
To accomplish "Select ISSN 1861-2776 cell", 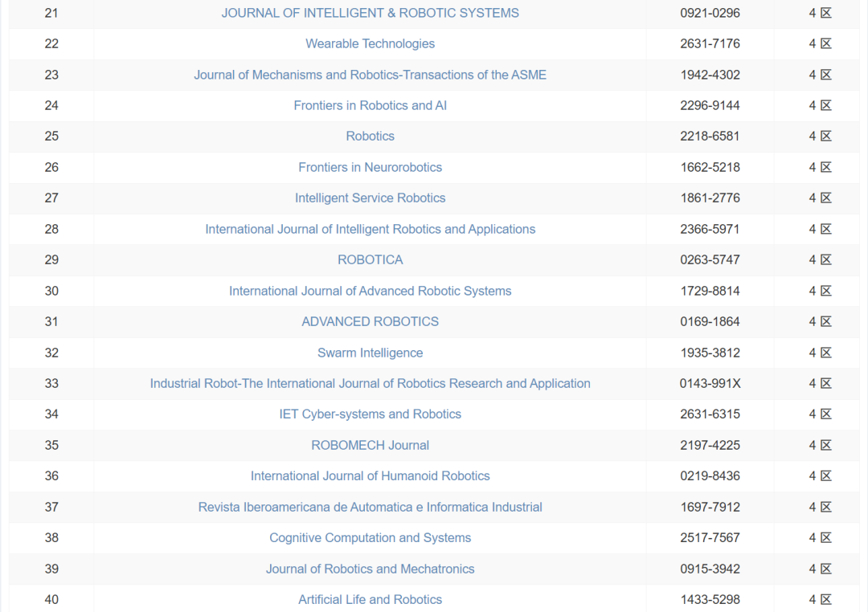I will coord(710,198).
